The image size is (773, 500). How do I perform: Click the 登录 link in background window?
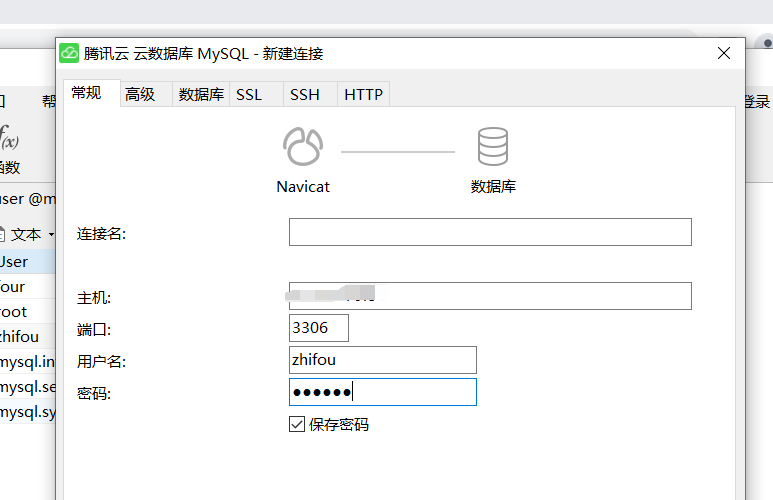757,102
